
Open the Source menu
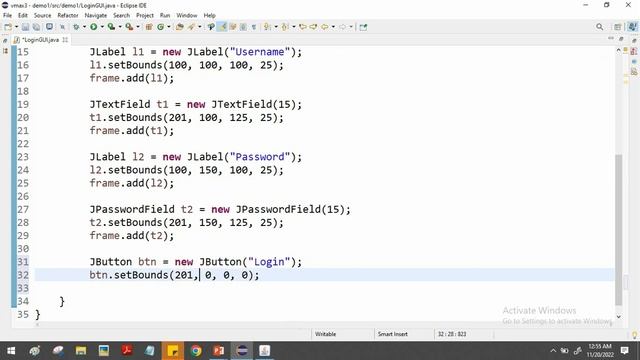(x=42, y=16)
